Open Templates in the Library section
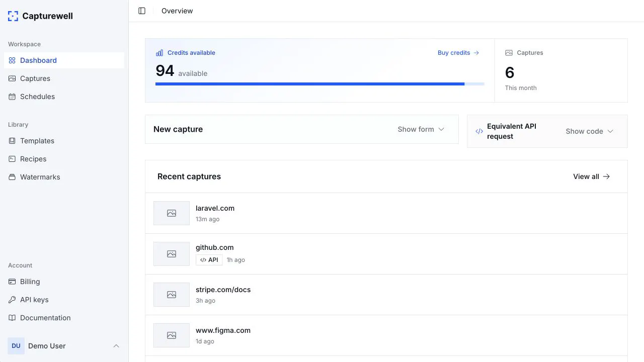The width and height of the screenshot is (644, 362). pyautogui.click(x=64, y=141)
